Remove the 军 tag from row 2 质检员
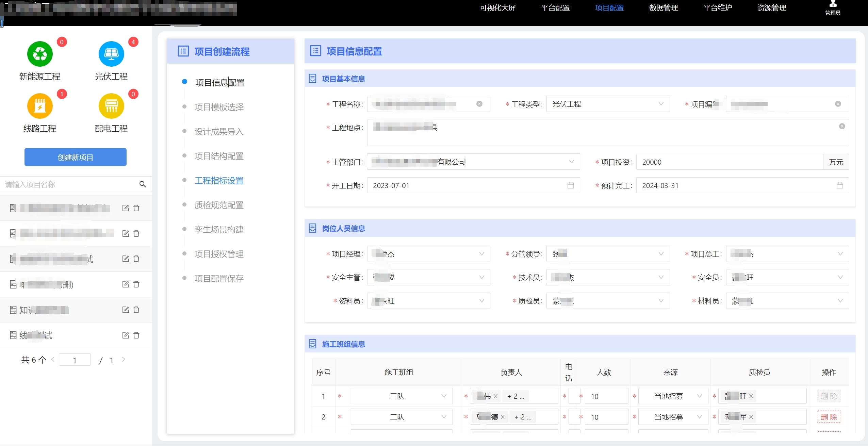Image resolution: width=868 pixels, height=446 pixels. coord(751,417)
